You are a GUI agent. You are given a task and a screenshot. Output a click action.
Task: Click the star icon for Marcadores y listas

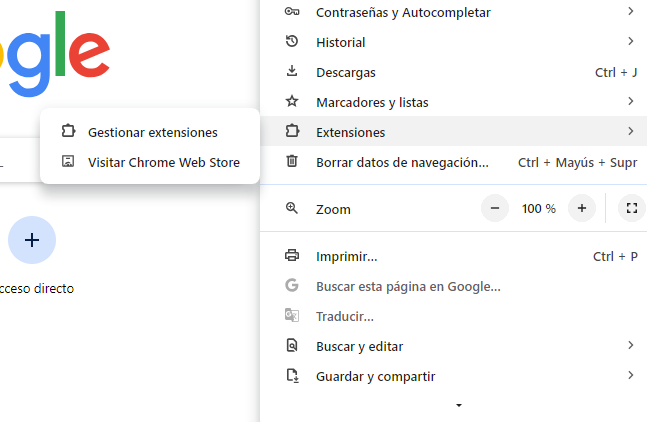292,101
